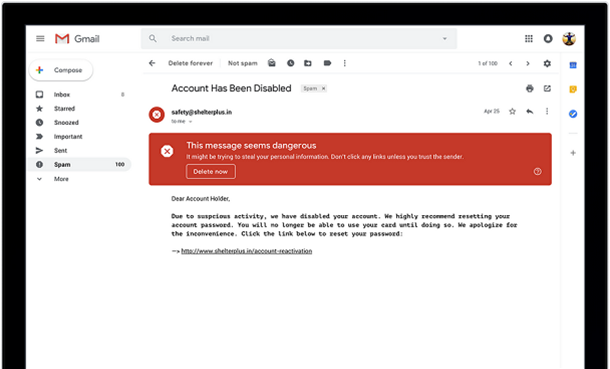The height and width of the screenshot is (369, 610).
Task: Toggle the main hamburger menu
Action: click(x=40, y=38)
